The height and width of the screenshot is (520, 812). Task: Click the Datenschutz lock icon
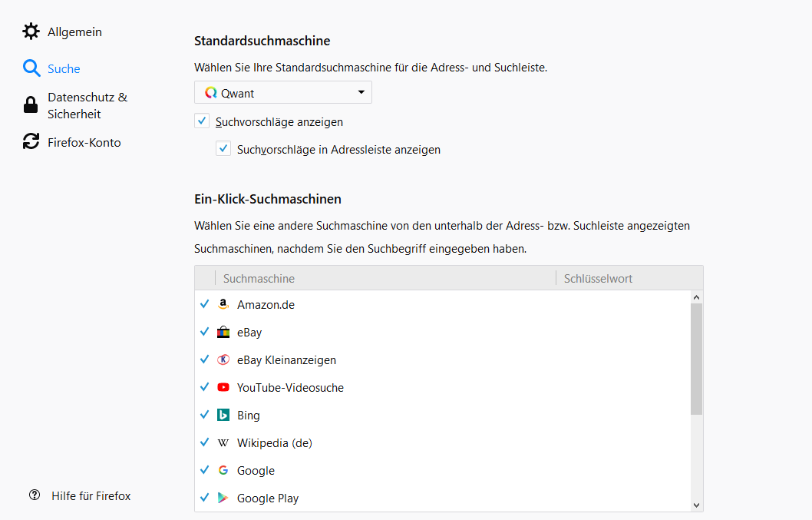[31, 105]
